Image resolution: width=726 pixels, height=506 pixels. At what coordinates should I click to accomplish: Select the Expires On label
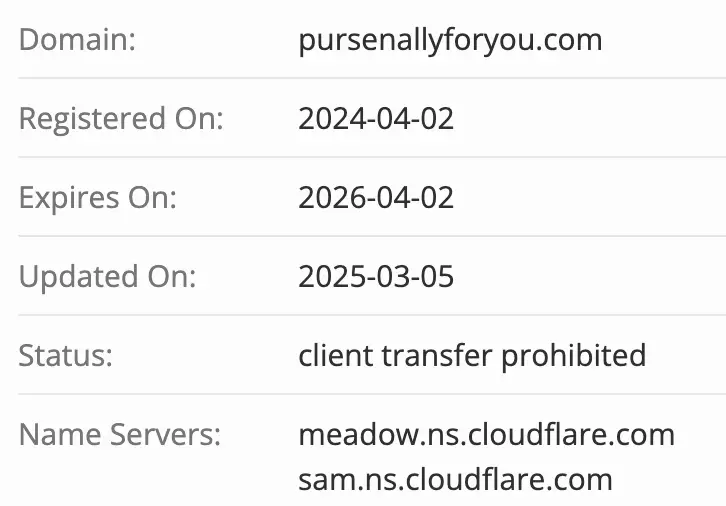tap(97, 197)
